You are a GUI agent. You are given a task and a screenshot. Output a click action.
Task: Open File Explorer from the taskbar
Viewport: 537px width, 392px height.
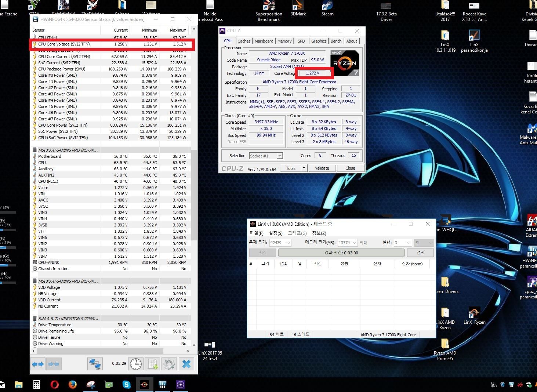coord(18,385)
